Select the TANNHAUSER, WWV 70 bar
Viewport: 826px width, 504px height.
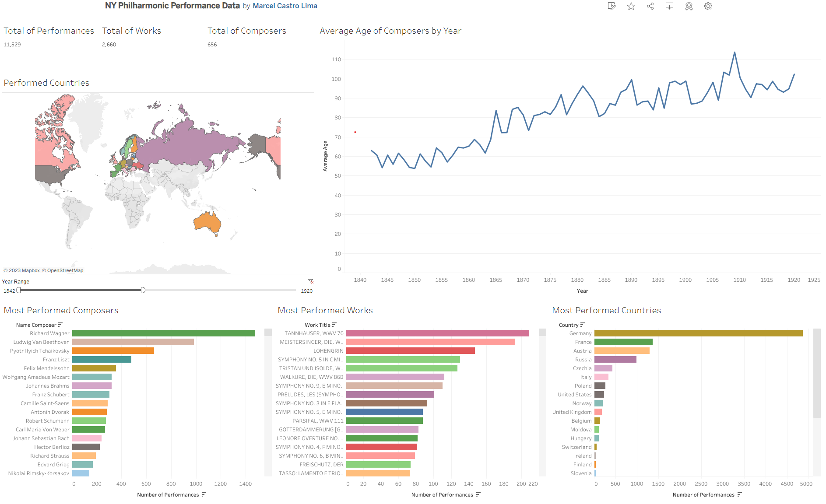(438, 333)
